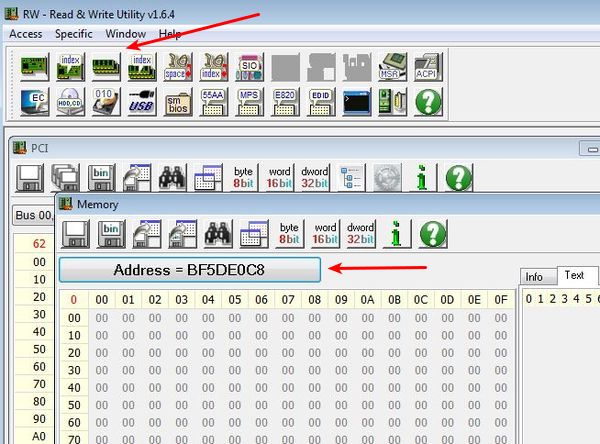Click binoculars Find icon in PCI window

click(x=173, y=178)
